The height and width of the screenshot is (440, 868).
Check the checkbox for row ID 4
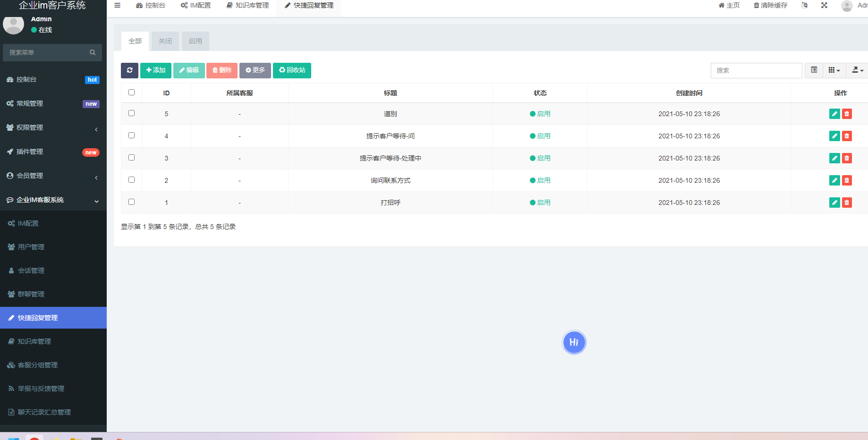[131, 135]
